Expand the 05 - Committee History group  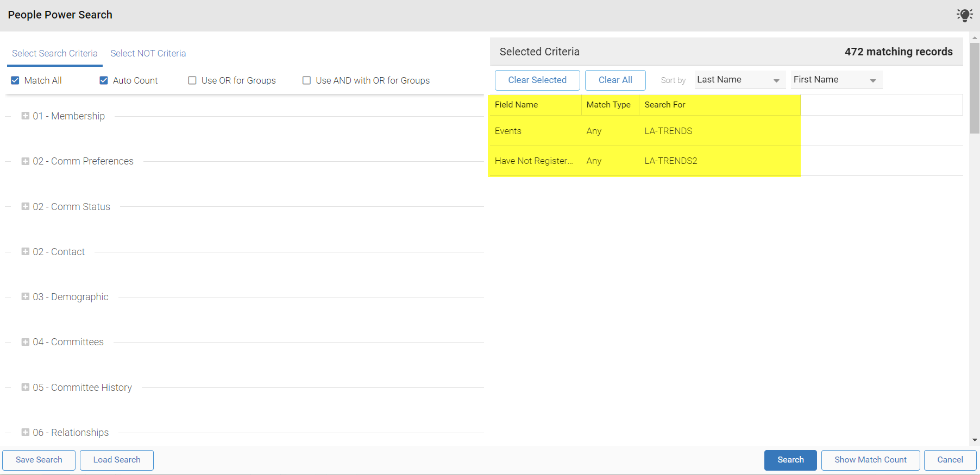coord(25,387)
